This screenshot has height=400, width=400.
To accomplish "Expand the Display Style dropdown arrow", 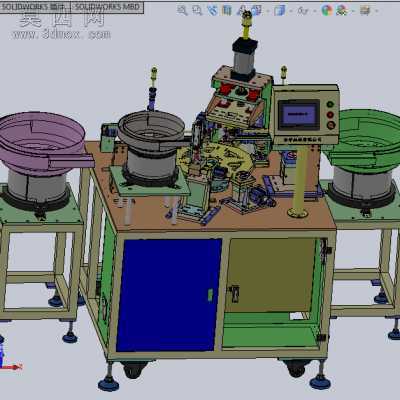I will pos(291,11).
